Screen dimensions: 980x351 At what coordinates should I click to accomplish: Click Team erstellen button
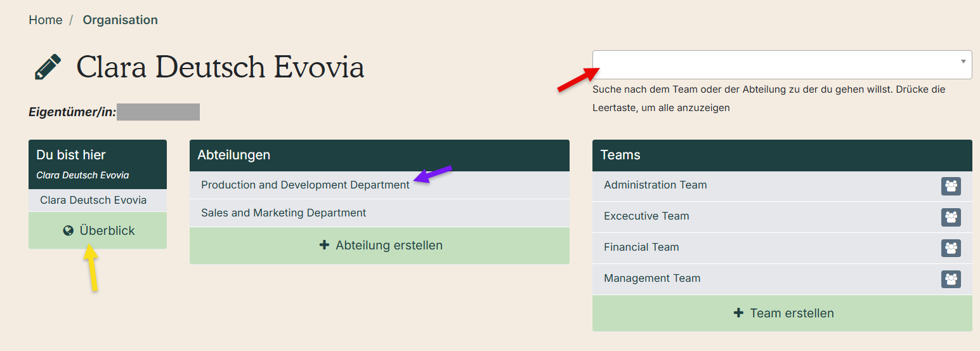pyautogui.click(x=782, y=313)
